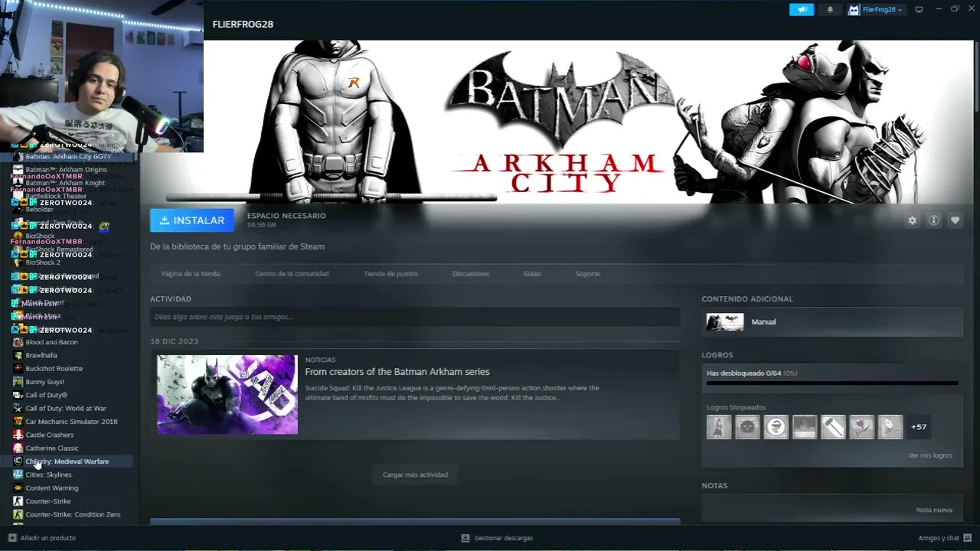Select Counter-Strike in library list
980x551 pixels.
48,501
